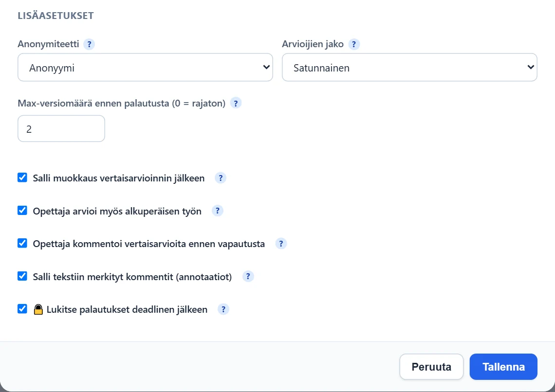Screen dimensions: 555x392
Task: Click the Anonymiteetti label
Action: [49, 44]
